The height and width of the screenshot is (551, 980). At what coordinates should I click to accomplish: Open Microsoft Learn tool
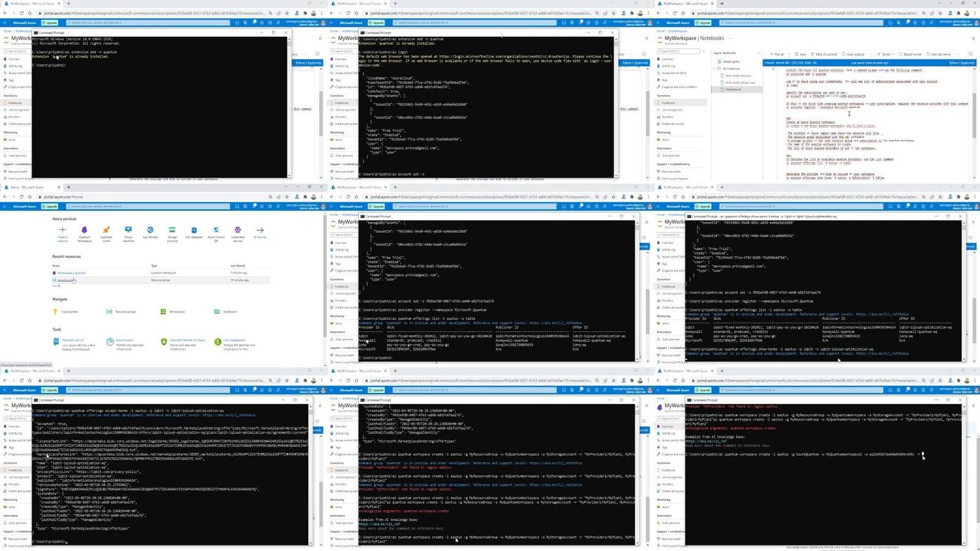(74, 343)
